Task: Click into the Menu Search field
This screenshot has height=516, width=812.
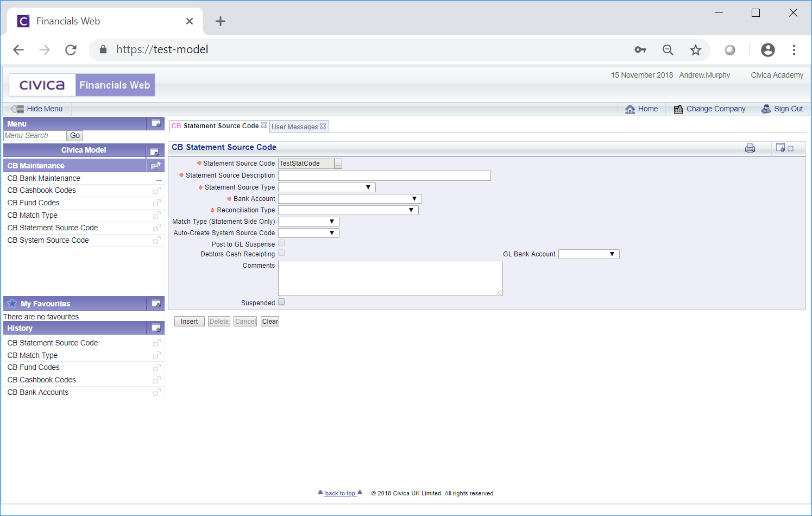Action: (x=35, y=136)
